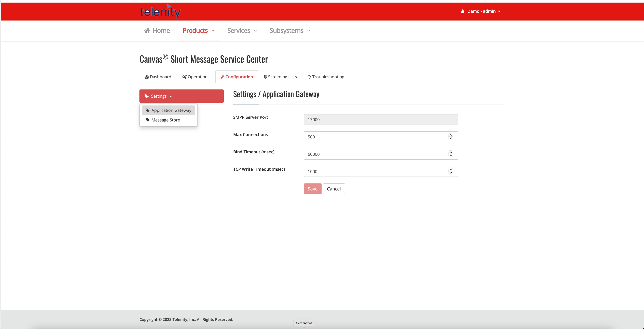The height and width of the screenshot is (329, 644).
Task: Click the Configuration wrench icon
Action: tap(222, 77)
